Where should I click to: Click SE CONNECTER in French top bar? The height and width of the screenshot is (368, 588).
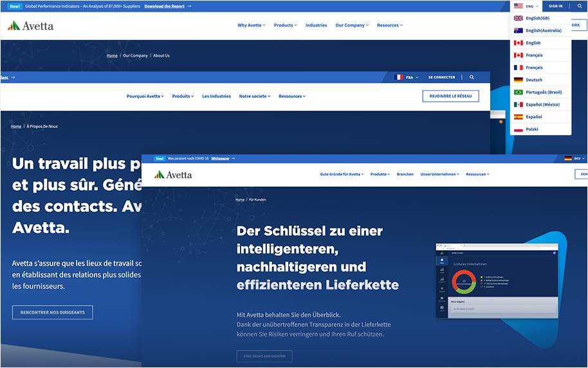tap(441, 77)
